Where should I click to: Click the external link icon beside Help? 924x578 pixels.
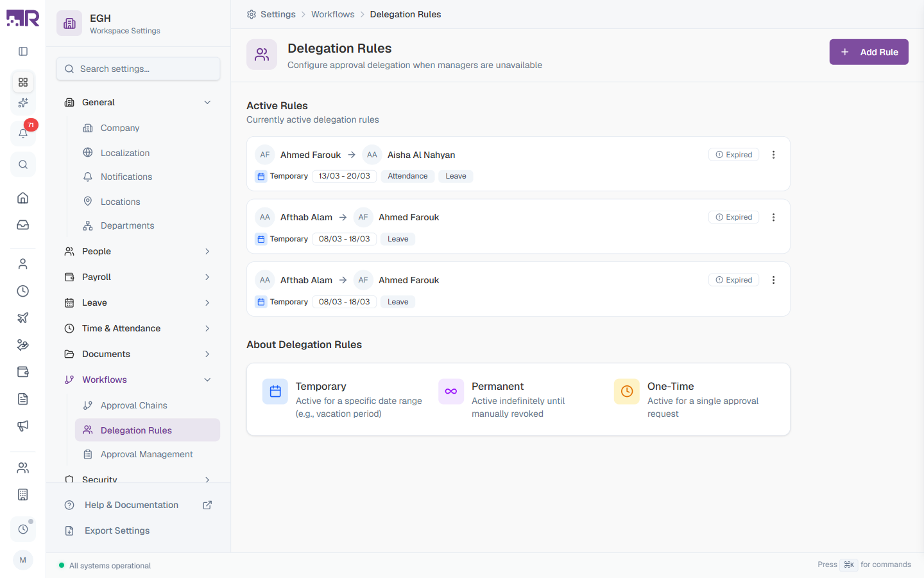(x=207, y=505)
